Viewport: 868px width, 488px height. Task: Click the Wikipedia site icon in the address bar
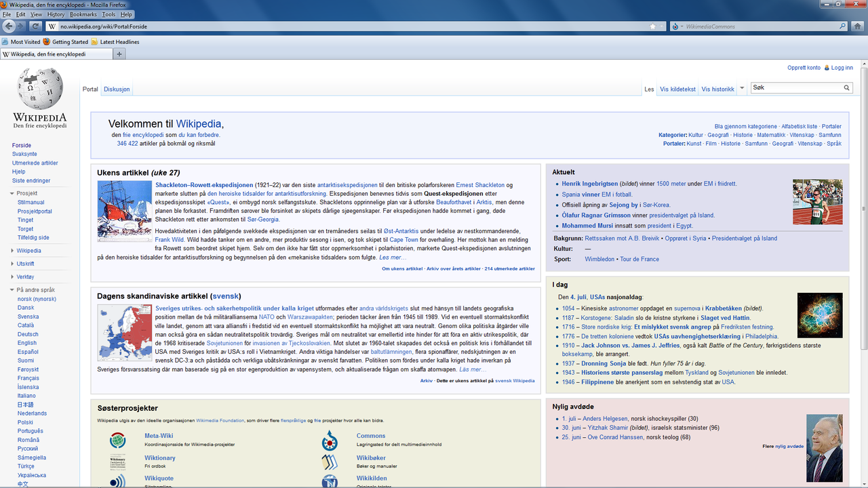coord(52,26)
